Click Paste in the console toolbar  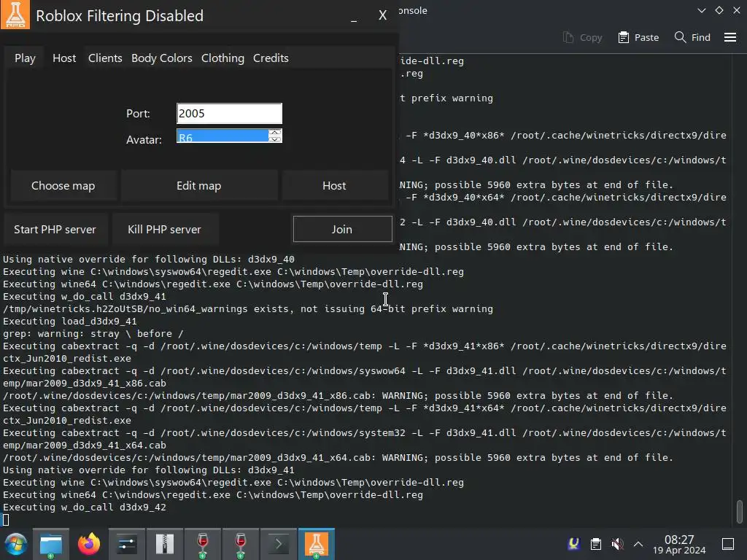[638, 37]
